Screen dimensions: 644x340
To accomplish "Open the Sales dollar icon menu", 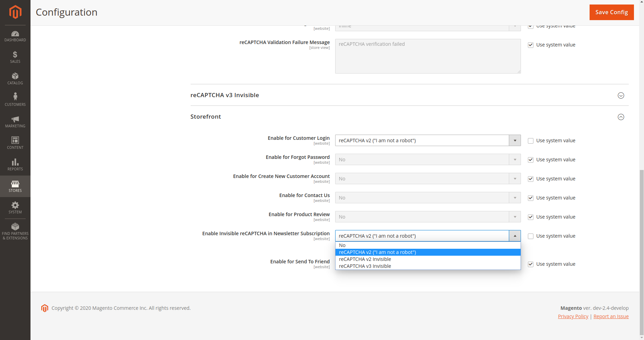I will 15,57.
